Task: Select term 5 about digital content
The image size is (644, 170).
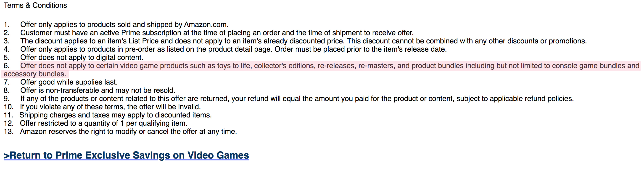Action: coord(82,58)
